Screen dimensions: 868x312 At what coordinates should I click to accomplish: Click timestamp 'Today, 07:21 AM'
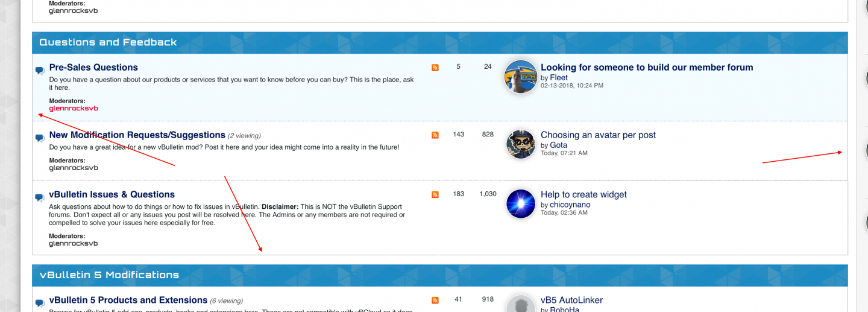pos(564,153)
